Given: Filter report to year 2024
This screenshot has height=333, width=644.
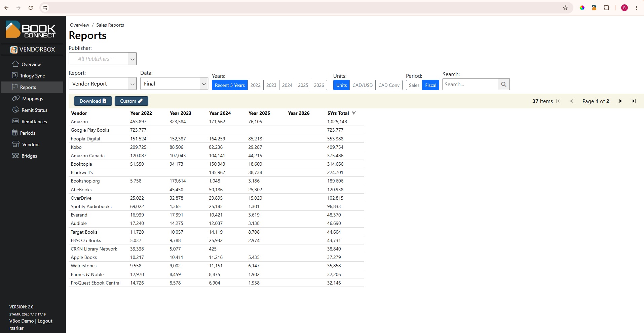Looking at the screenshot, I should (x=287, y=85).
